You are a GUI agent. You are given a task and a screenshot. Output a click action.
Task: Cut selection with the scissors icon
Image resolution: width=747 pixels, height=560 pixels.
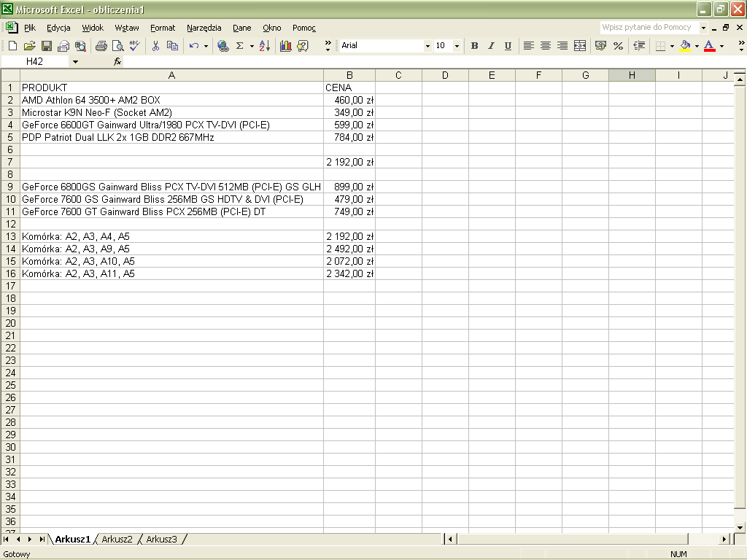[155, 46]
